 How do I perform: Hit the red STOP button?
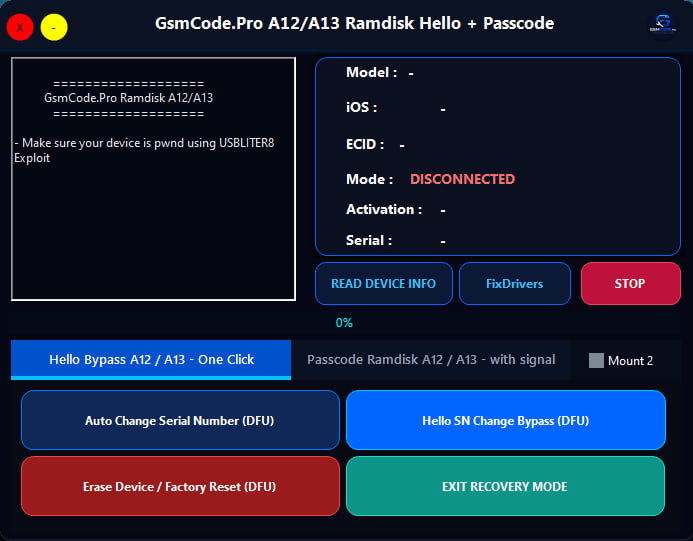coord(631,283)
